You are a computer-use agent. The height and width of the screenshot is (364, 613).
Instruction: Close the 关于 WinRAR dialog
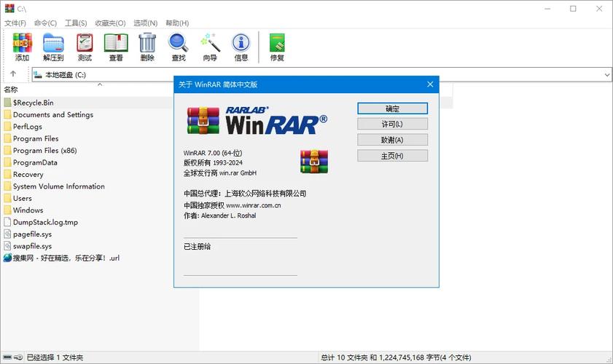tap(430, 84)
